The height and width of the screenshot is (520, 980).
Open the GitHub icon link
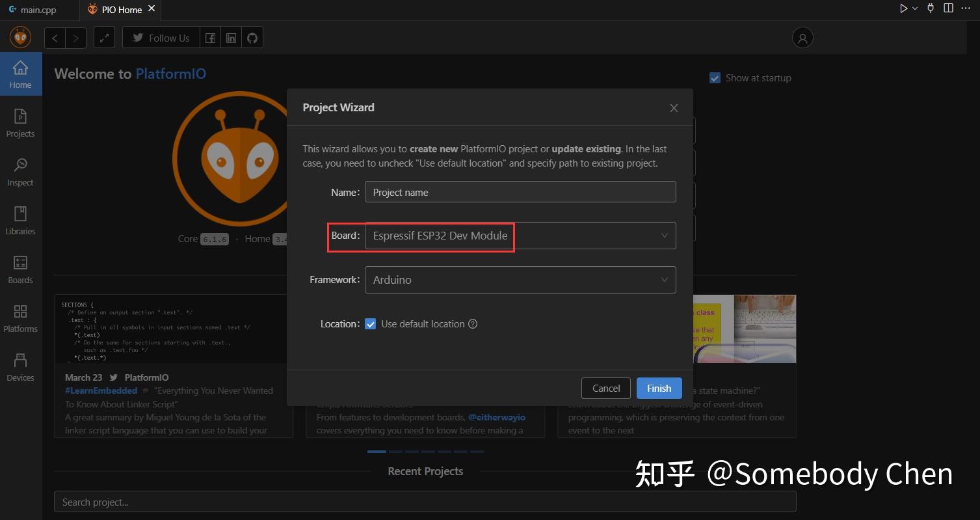click(252, 38)
